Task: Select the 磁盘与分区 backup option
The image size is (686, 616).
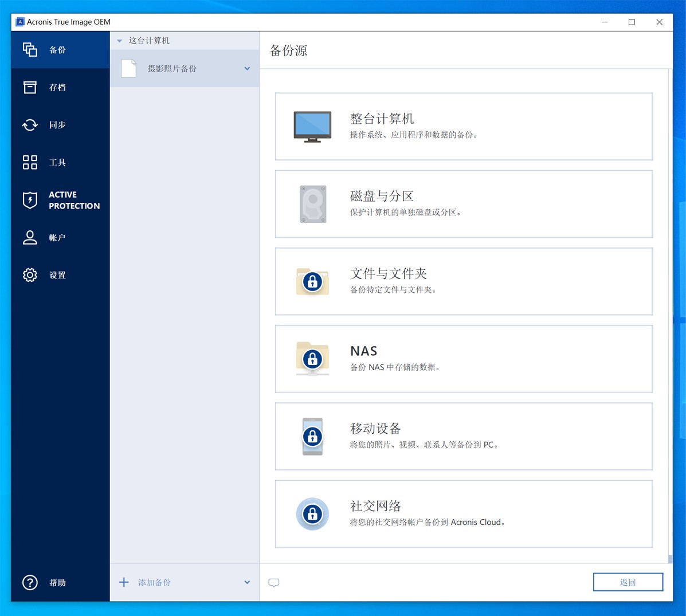Action: pos(463,203)
